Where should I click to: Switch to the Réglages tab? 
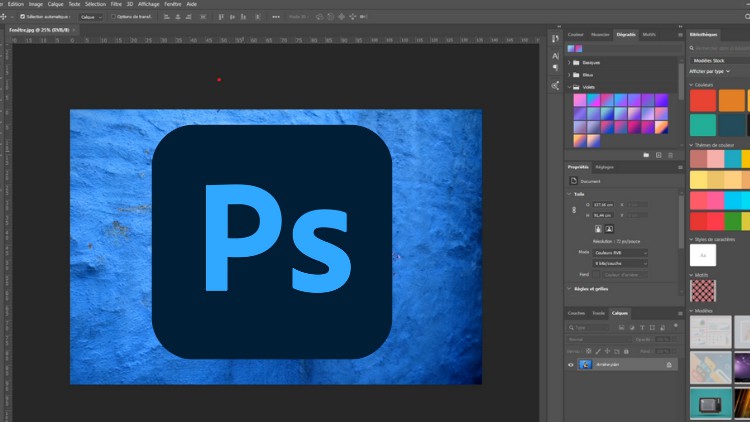[x=605, y=167]
